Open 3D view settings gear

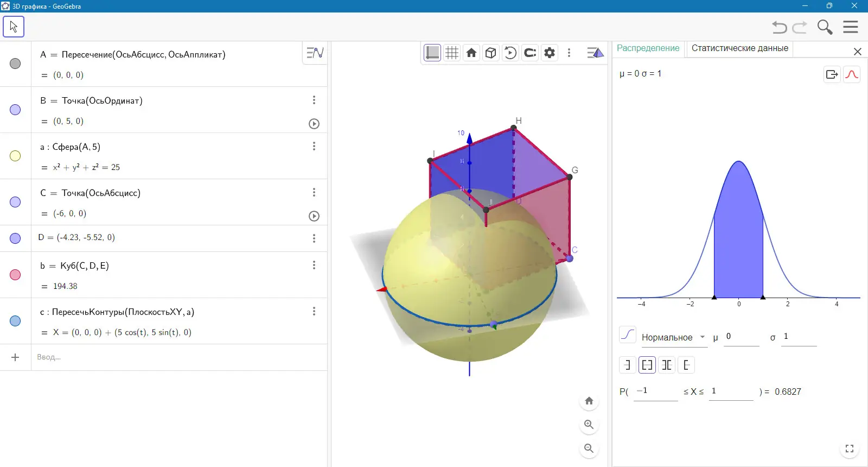(x=550, y=53)
